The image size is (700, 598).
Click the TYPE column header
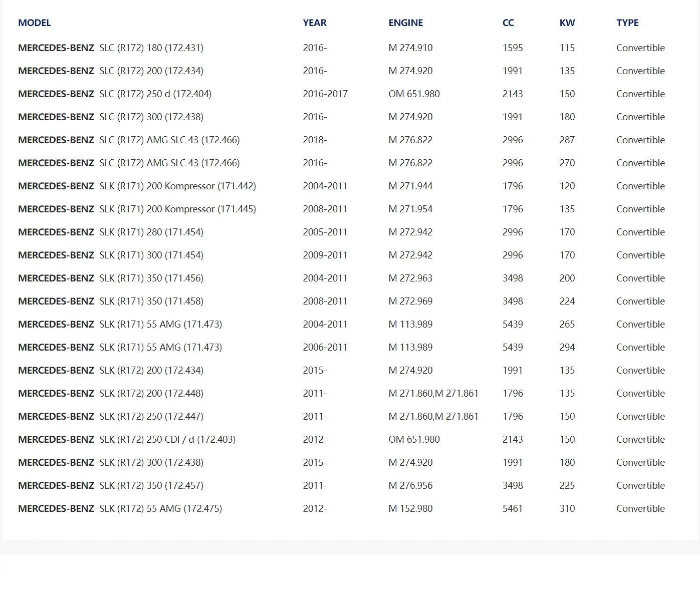pos(627,23)
